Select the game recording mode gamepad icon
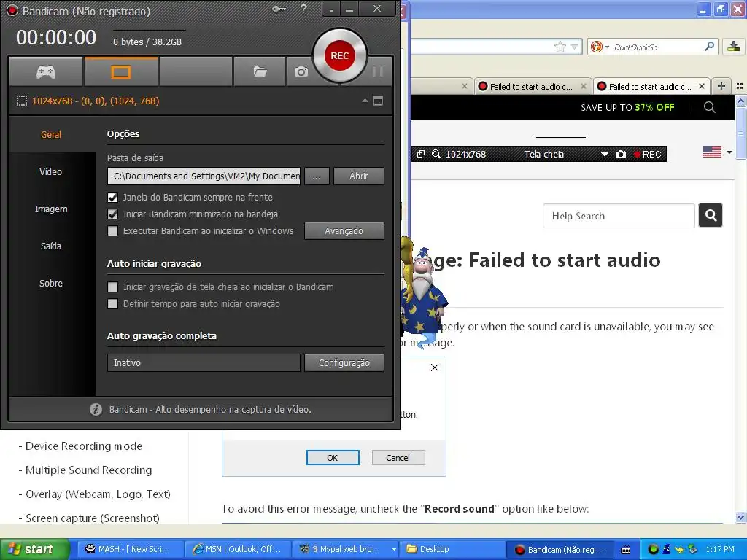Screen dimensions: 747x560 (x=46, y=72)
